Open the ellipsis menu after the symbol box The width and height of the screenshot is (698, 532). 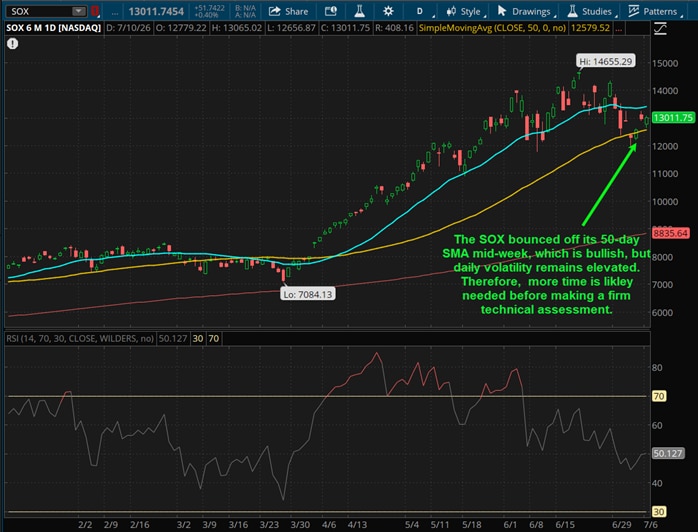coord(114,12)
